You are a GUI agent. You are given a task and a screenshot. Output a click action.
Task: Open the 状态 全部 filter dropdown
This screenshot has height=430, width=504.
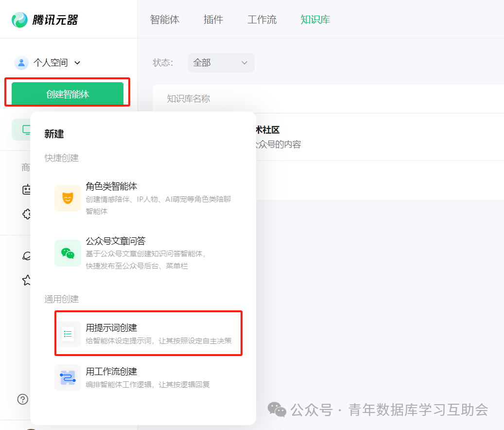point(221,63)
